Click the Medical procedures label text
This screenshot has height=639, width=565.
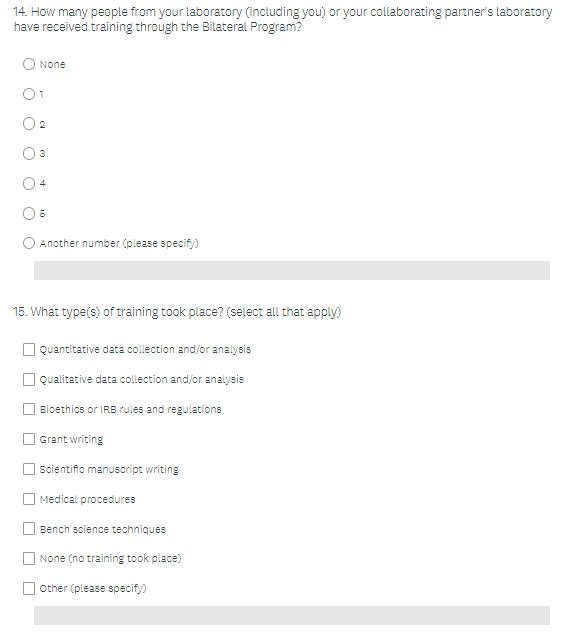(87, 499)
